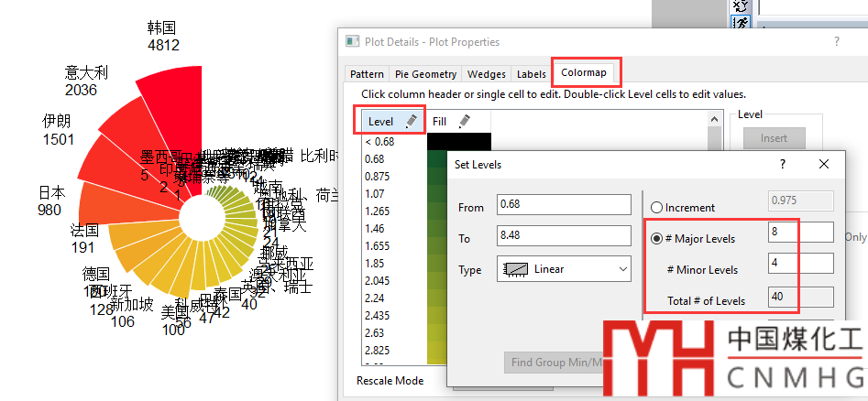
Task: Close the Set Levels dialog
Action: [x=823, y=164]
